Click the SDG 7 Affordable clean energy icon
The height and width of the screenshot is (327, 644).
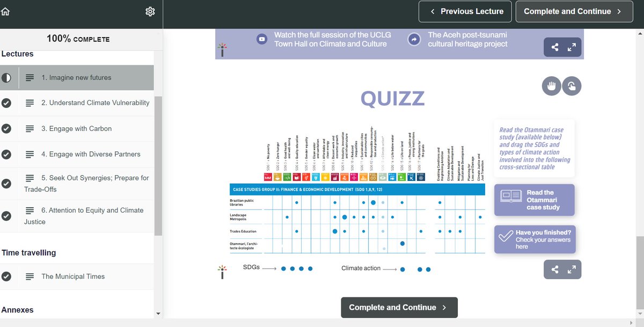tap(325, 176)
